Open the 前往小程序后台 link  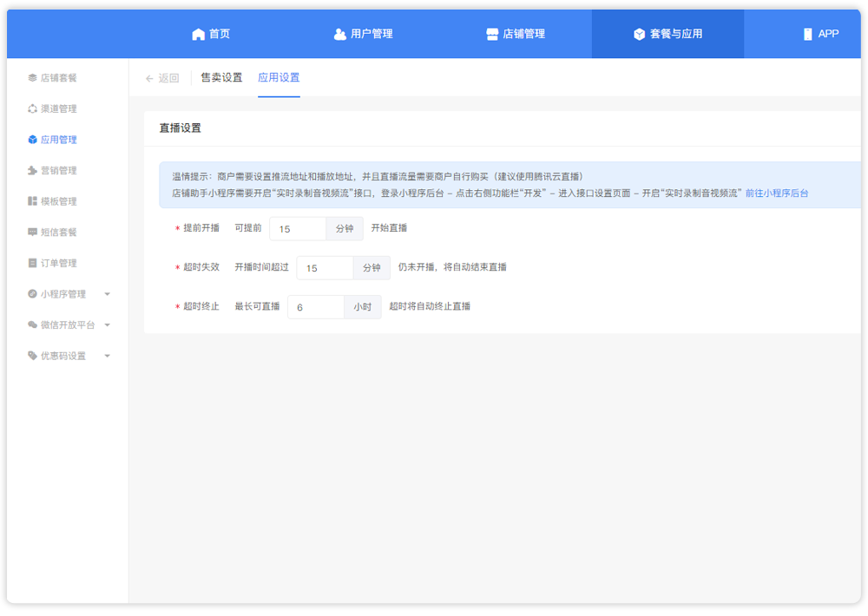click(x=777, y=193)
